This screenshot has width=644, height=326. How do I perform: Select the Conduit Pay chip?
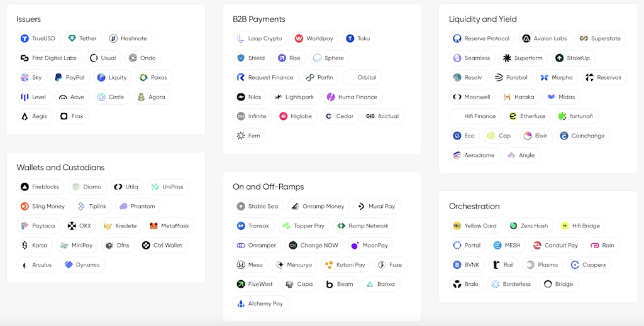[x=555, y=245]
